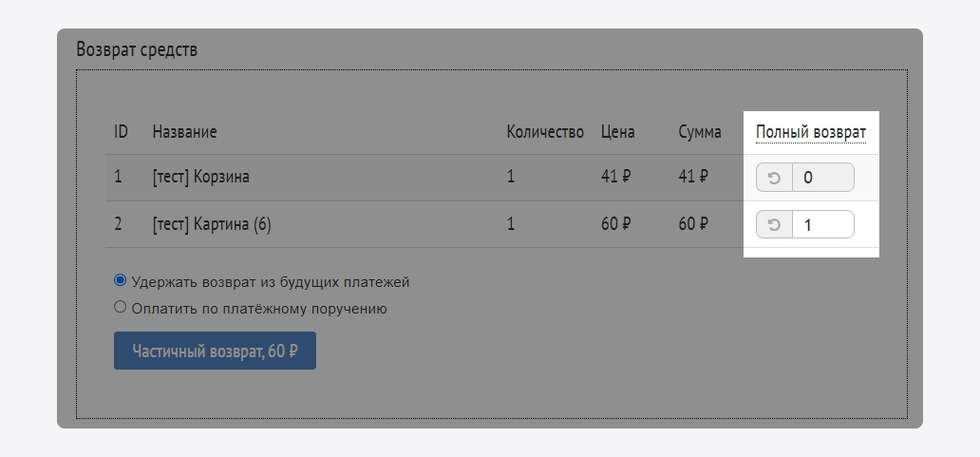Click the "Название" column header

point(184,132)
